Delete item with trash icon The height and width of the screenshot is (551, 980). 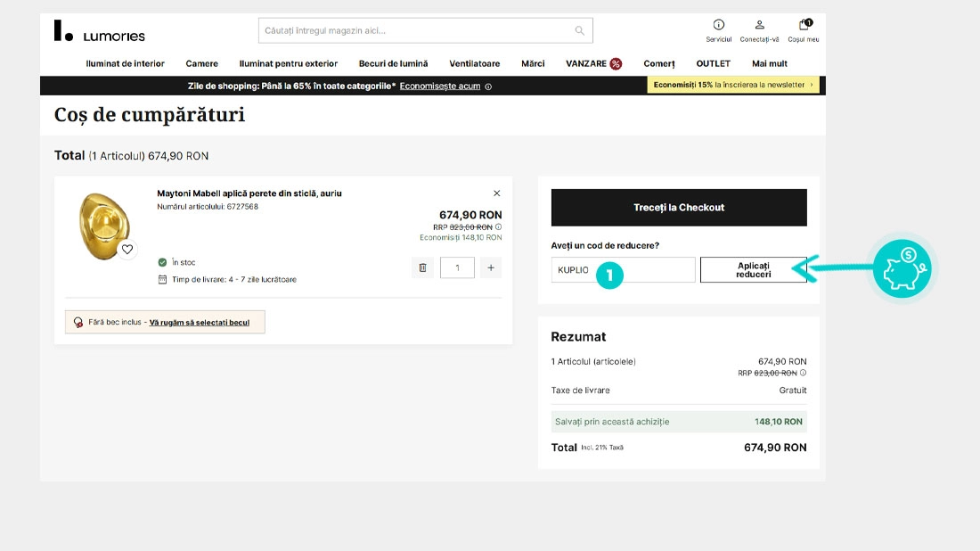[x=422, y=267]
